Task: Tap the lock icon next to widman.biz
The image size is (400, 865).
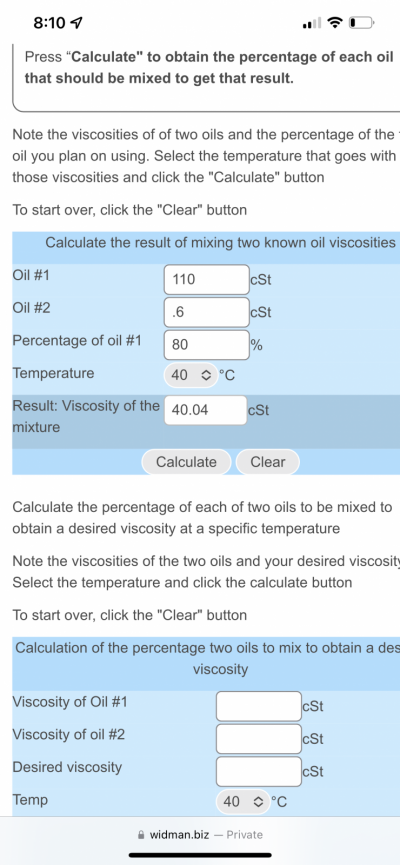Action: click(143, 835)
